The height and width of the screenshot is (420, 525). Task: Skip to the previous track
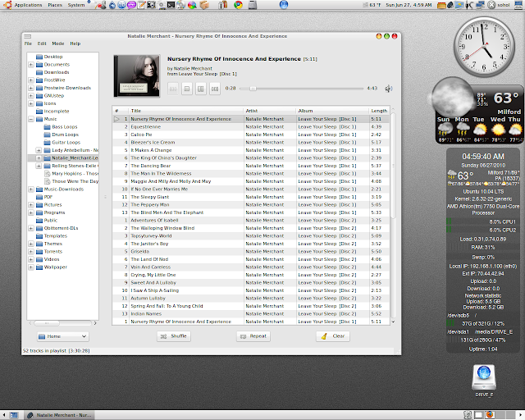tap(173, 89)
